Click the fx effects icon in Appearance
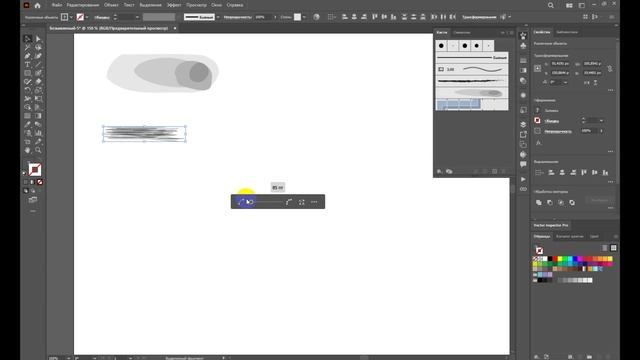640x360 pixels. (x=538, y=143)
